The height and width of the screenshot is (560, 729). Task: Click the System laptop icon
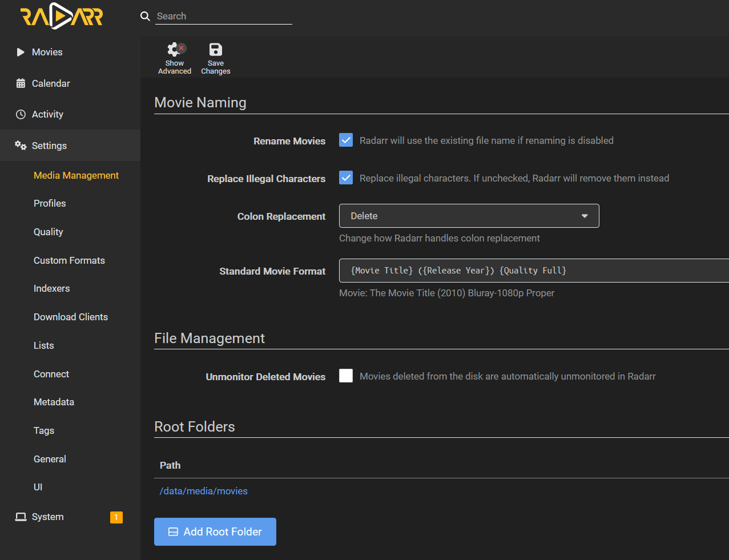tap(21, 517)
